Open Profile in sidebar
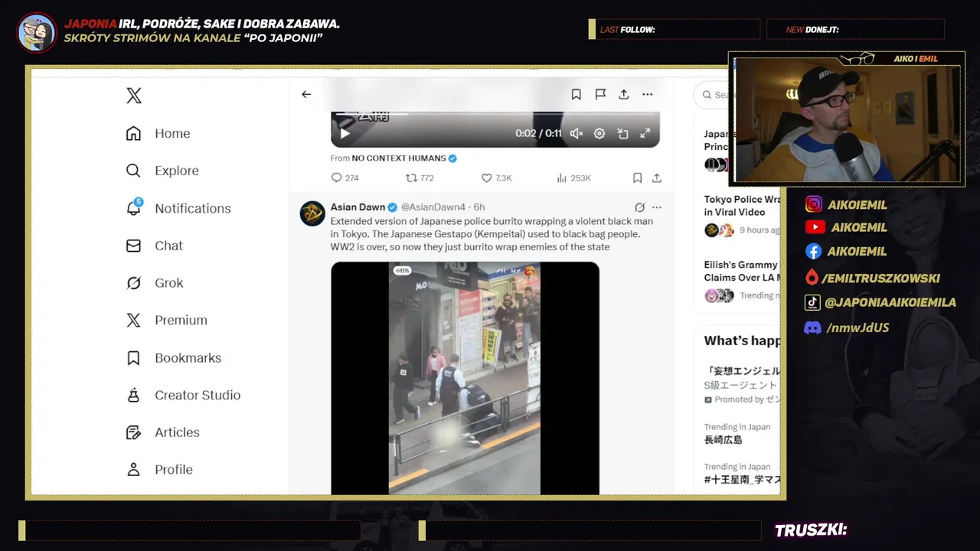 pos(158,470)
